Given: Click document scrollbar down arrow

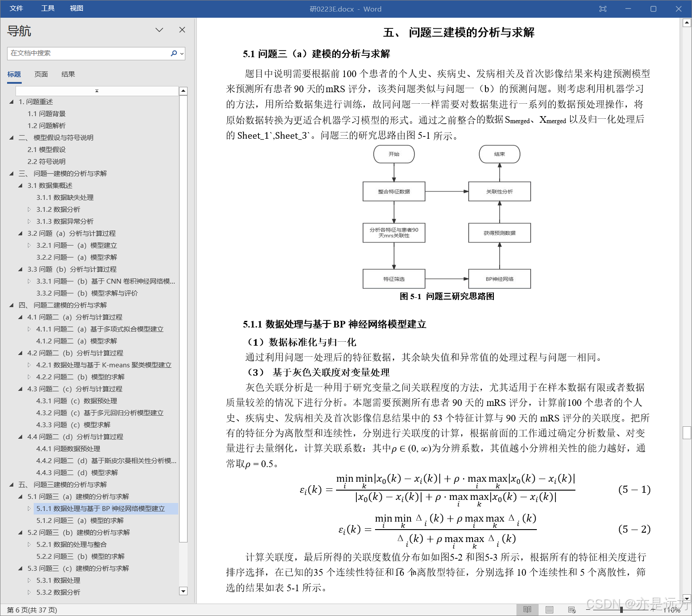Looking at the screenshot, I should click(x=687, y=598).
